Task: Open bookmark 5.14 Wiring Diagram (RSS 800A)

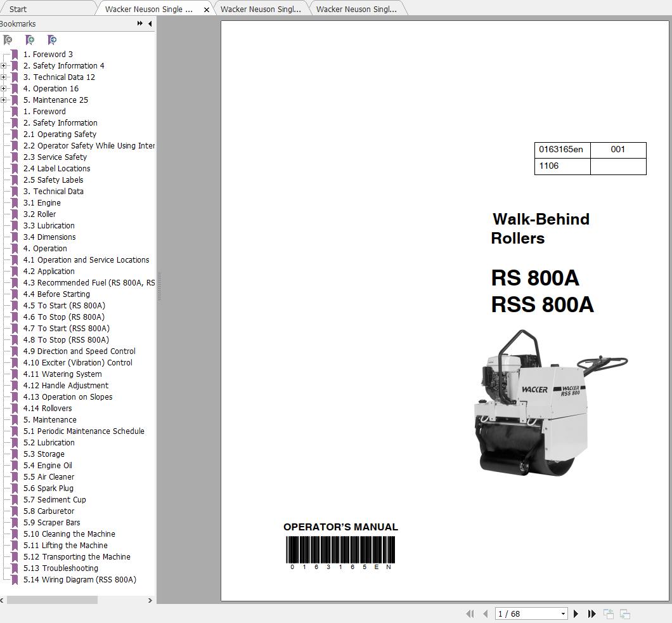Action: 80,580
